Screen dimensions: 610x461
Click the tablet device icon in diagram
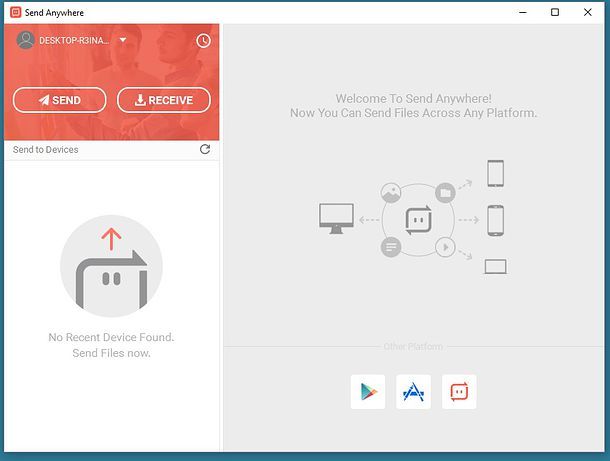(496, 173)
